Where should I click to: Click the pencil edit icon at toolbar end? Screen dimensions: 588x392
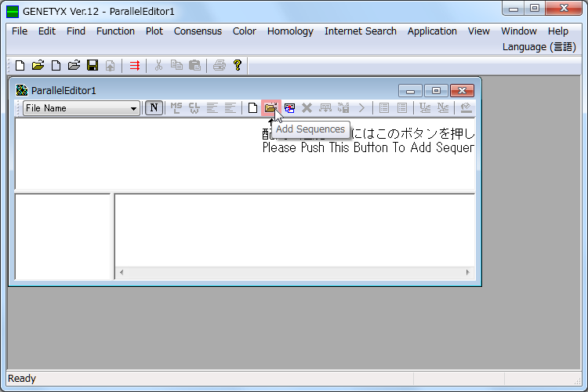(466, 108)
